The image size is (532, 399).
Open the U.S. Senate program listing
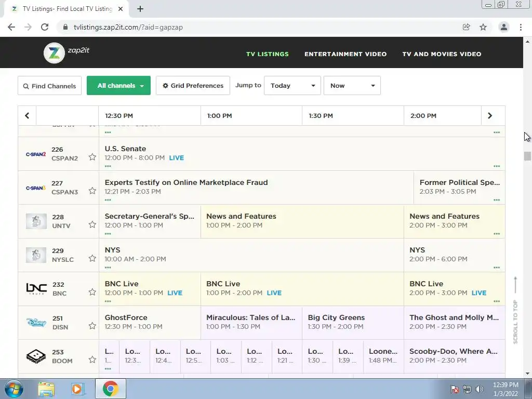302,154
